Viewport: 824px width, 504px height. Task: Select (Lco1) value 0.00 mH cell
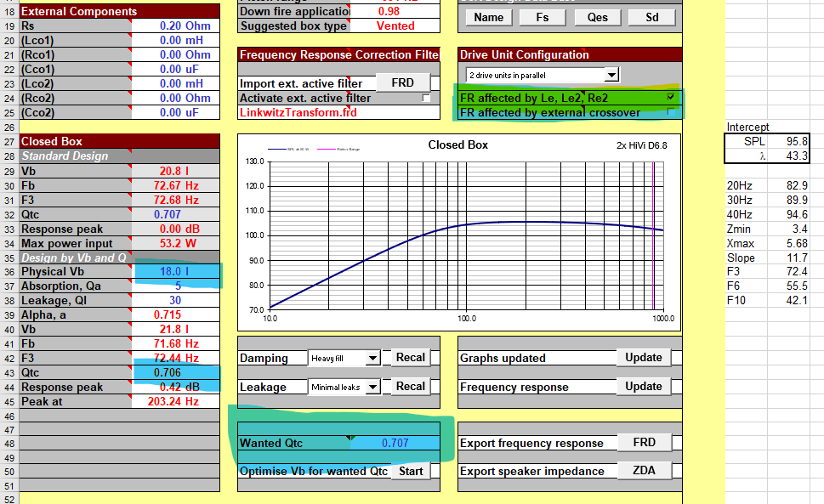coord(175,41)
